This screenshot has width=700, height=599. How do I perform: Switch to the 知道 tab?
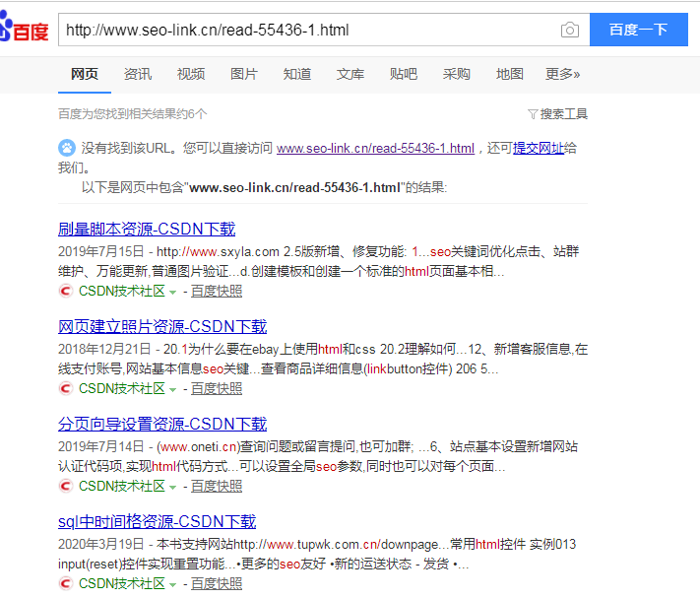297,74
